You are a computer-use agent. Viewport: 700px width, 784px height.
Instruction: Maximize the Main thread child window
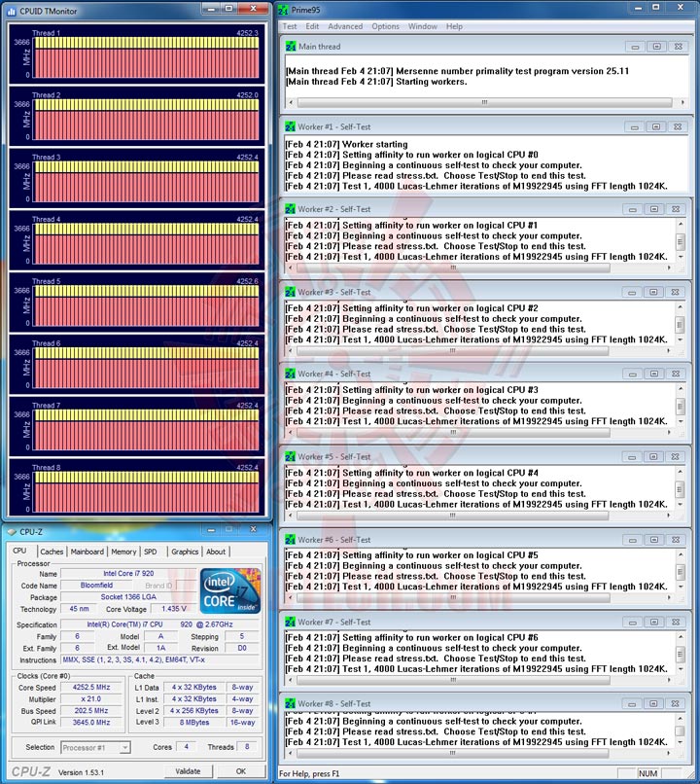pos(656,47)
